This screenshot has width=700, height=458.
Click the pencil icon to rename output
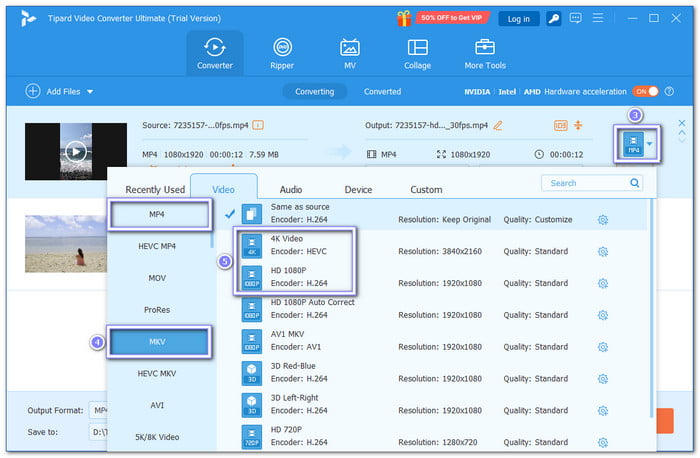tap(498, 125)
